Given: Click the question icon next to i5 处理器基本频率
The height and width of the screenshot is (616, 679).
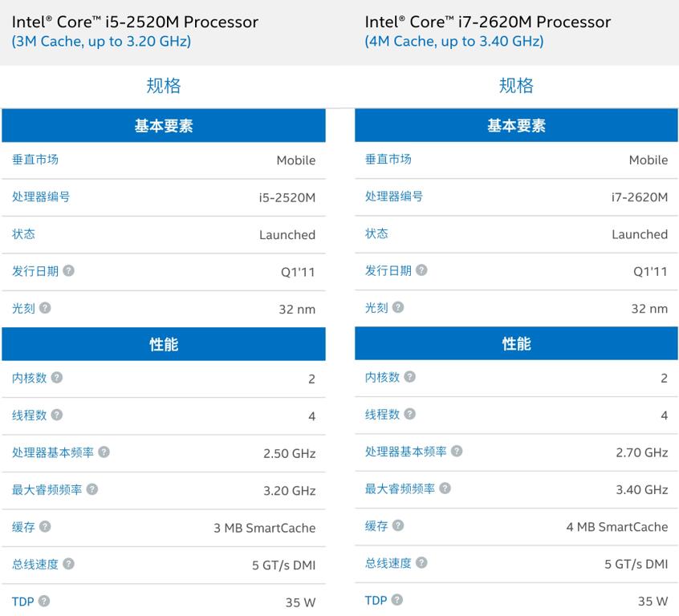Looking at the screenshot, I should point(105,452).
